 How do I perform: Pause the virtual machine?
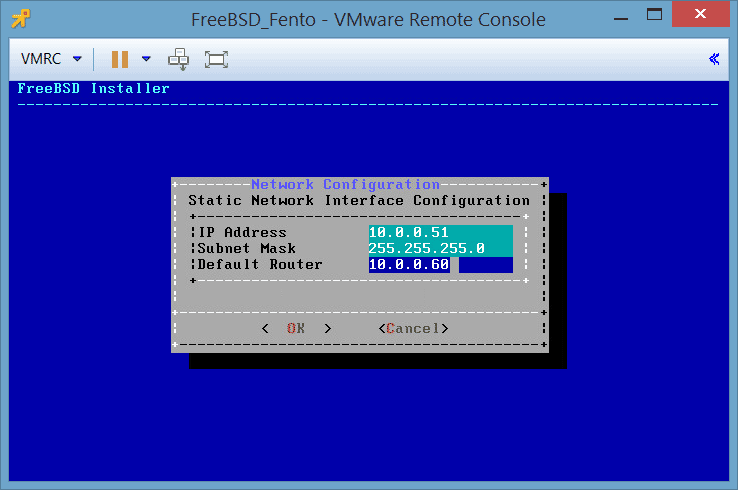click(x=120, y=59)
